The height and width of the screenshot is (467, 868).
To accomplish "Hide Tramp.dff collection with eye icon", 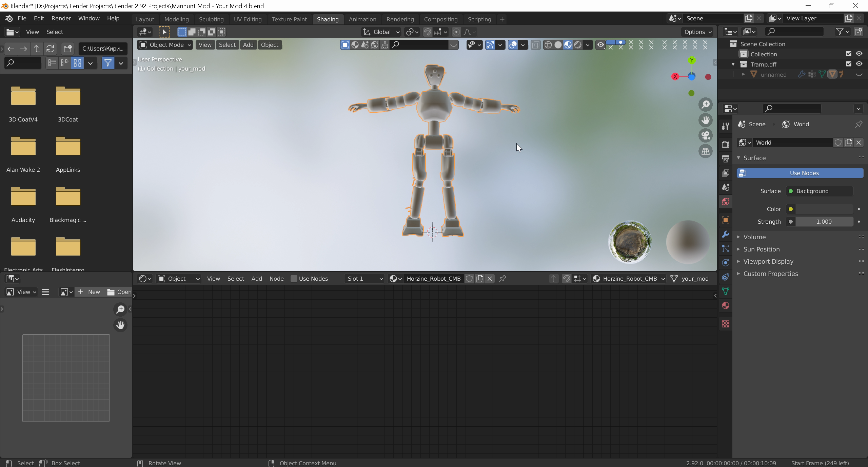I will click(x=859, y=64).
